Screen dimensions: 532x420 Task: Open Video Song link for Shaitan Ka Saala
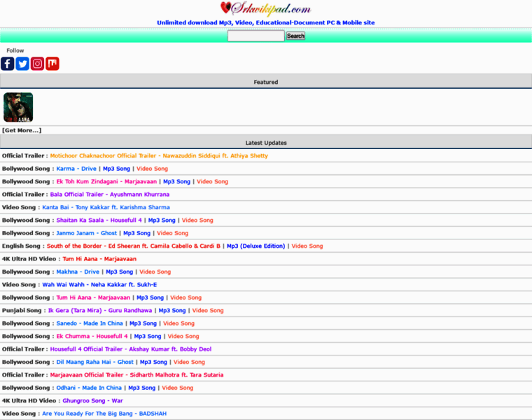pos(197,220)
